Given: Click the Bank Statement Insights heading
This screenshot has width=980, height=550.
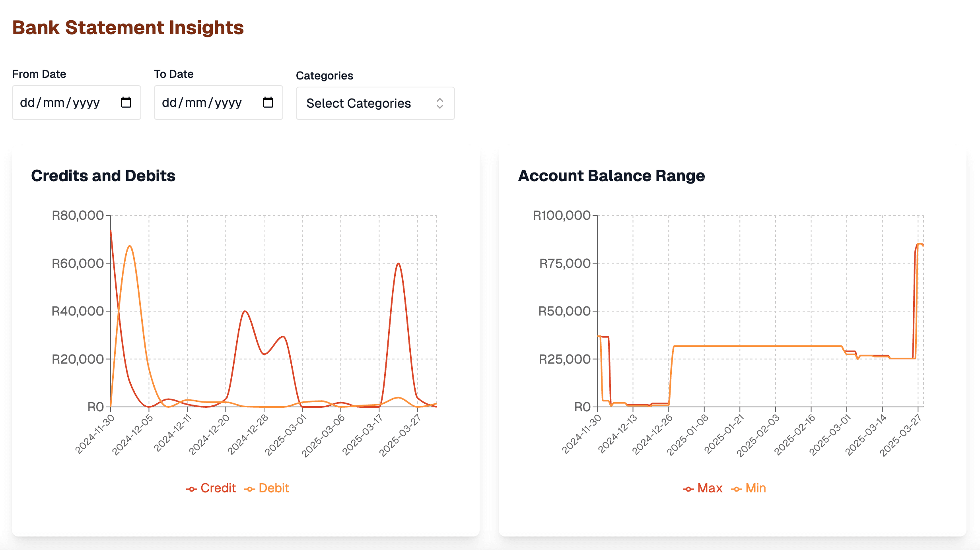Looking at the screenshot, I should click(x=128, y=28).
